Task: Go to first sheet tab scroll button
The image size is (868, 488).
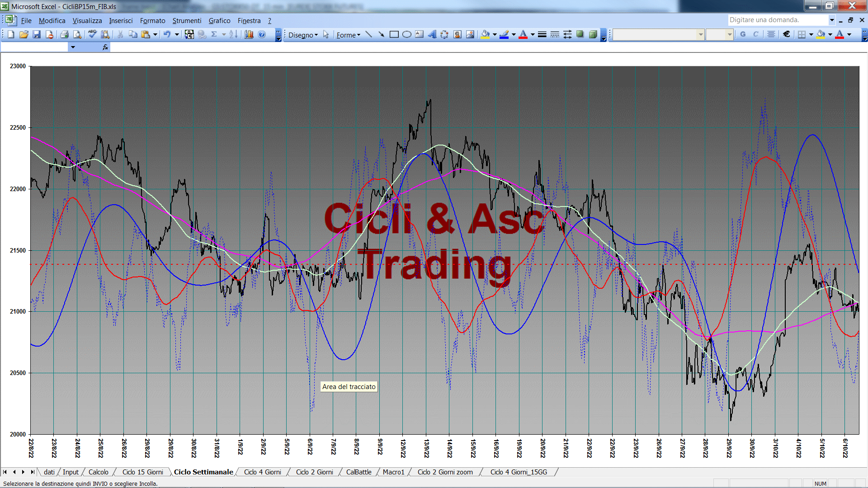Action: (5, 472)
